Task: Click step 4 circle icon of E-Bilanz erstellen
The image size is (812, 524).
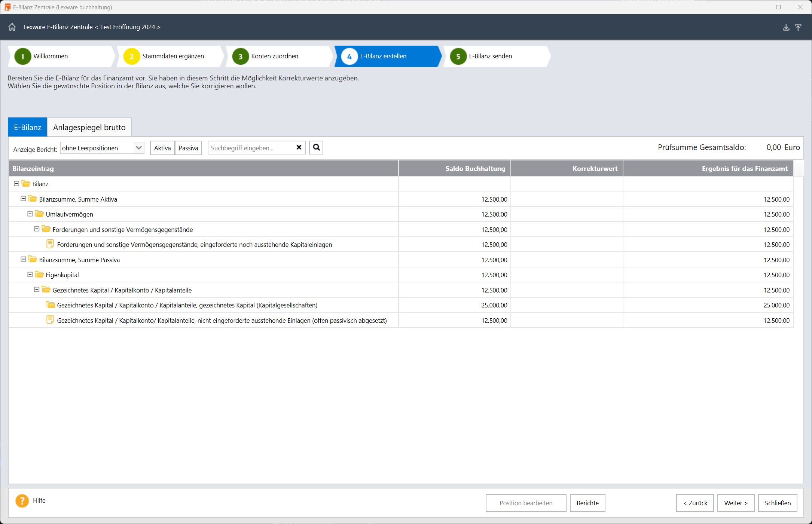Action: 349,56
